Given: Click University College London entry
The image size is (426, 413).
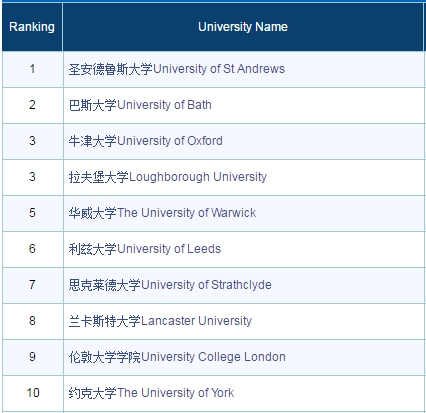Looking at the screenshot, I should pos(177,357).
